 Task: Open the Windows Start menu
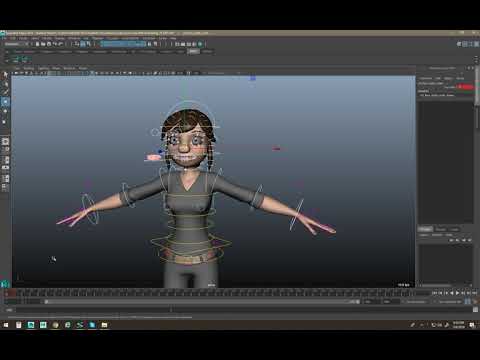[x=6, y=325]
